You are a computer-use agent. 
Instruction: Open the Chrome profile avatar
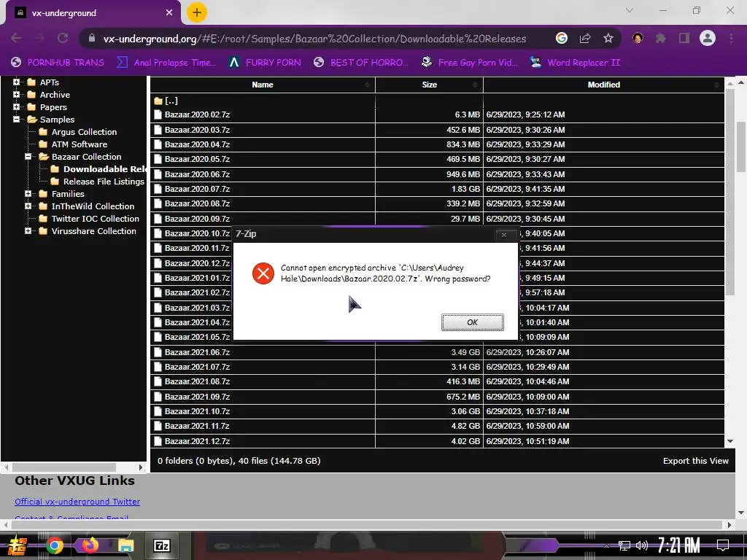pyautogui.click(x=708, y=38)
